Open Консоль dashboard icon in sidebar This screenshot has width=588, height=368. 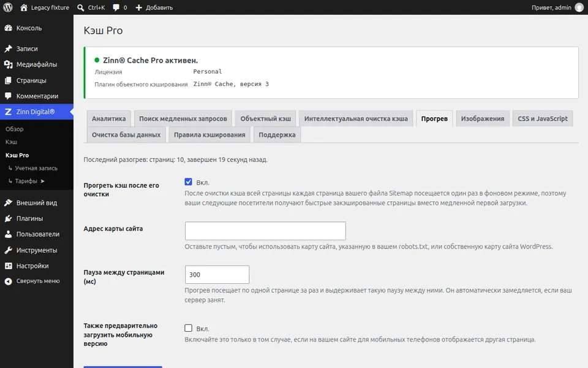[x=8, y=28]
